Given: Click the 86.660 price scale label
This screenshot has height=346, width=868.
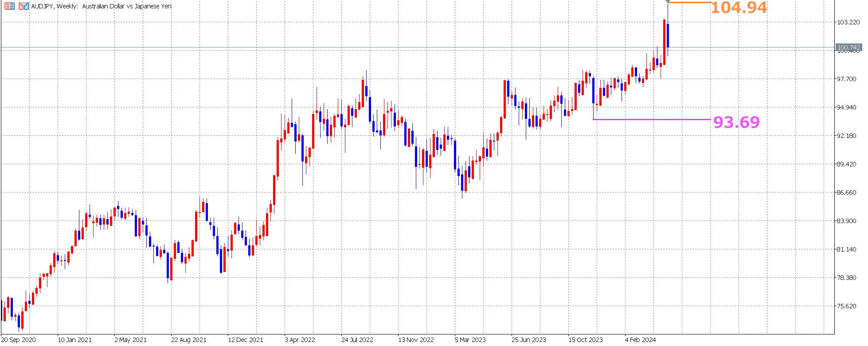Looking at the screenshot, I should 846,193.
